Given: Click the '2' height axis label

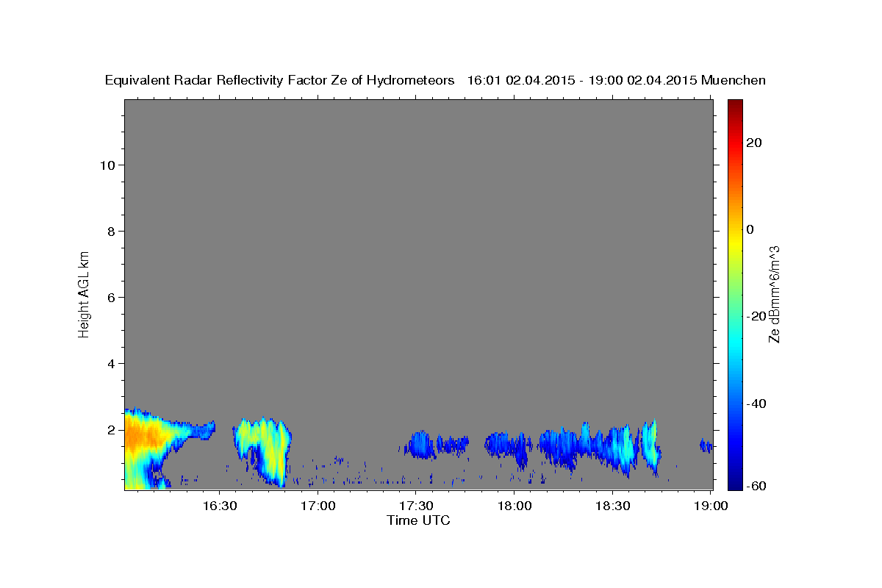Looking at the screenshot, I should pos(110,429).
